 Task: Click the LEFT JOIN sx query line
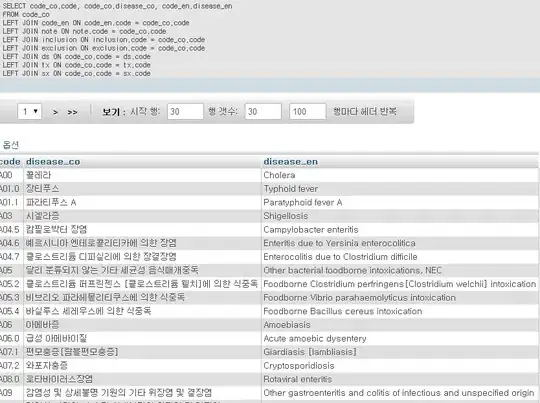tap(76, 73)
